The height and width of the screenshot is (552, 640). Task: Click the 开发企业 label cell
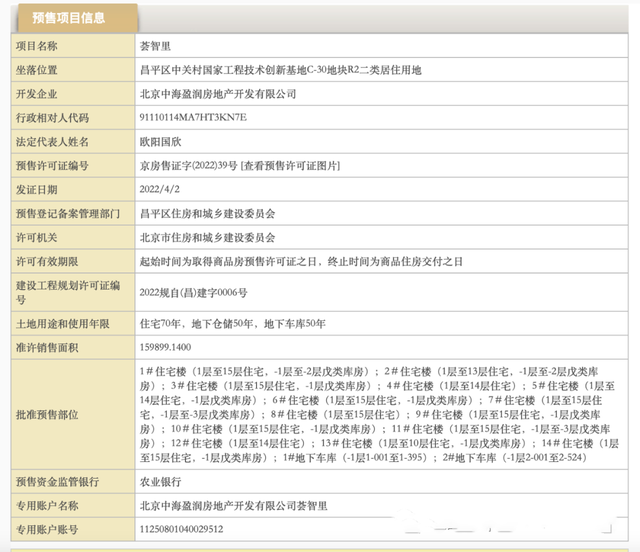click(x=73, y=94)
